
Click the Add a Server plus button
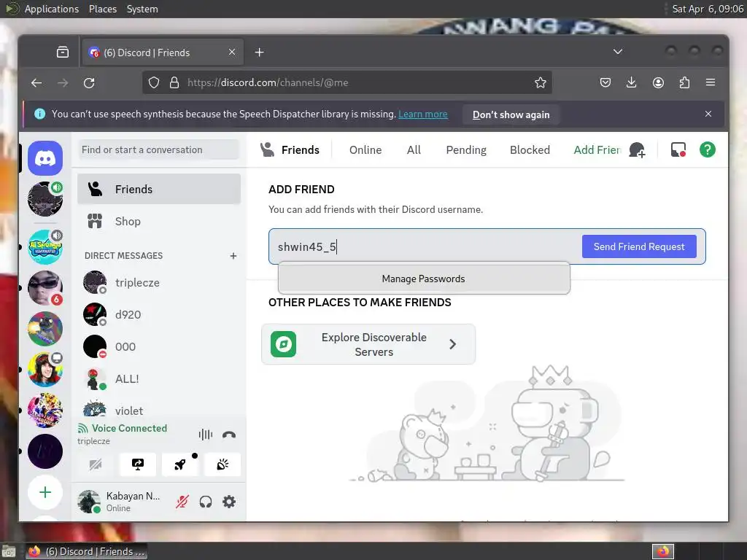[45, 492]
